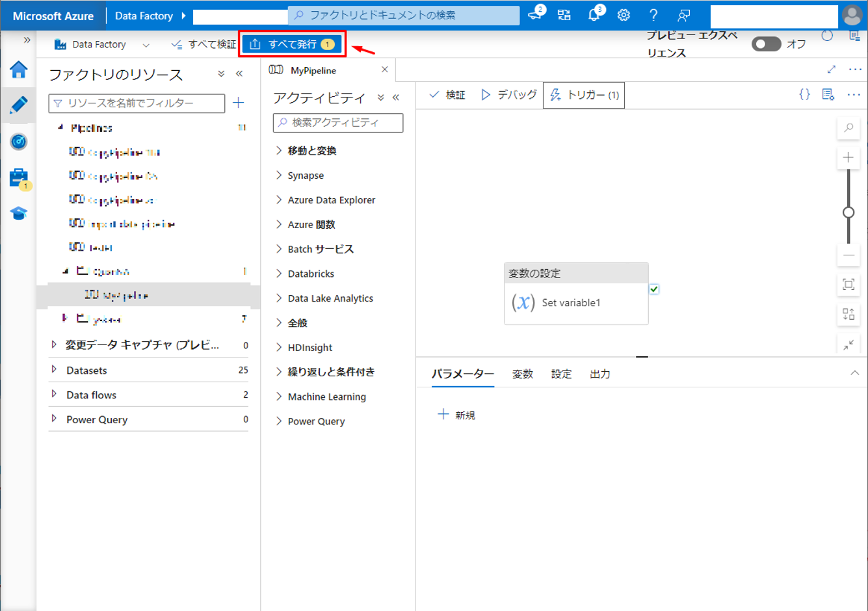Click すべて発行 to publish all
The height and width of the screenshot is (611, 868).
point(293,44)
